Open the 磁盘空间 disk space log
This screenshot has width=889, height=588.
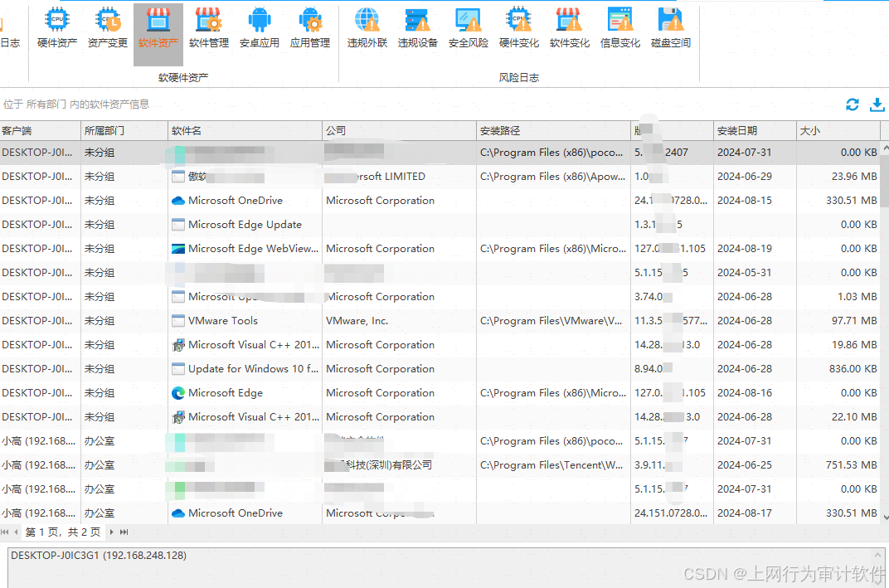click(671, 27)
